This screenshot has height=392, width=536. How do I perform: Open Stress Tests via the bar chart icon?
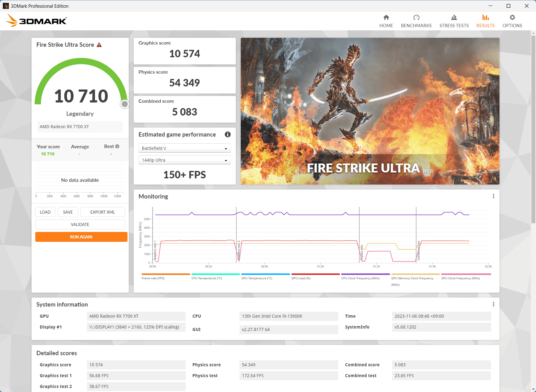click(454, 18)
